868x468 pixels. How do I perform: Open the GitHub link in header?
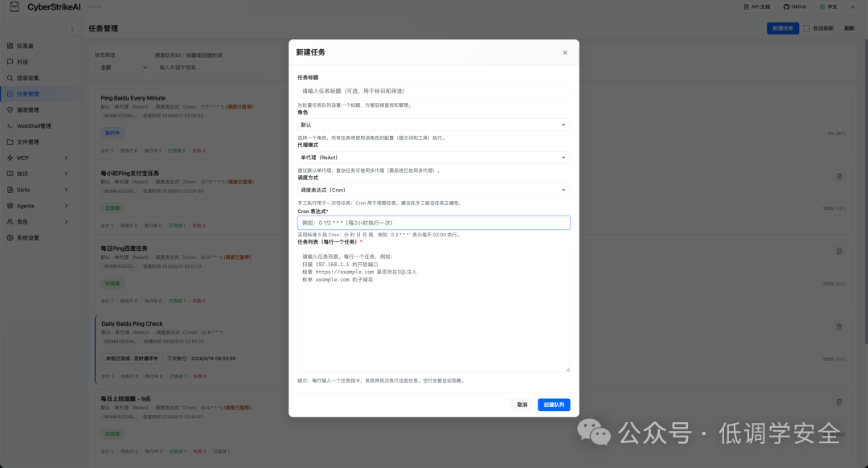795,6
